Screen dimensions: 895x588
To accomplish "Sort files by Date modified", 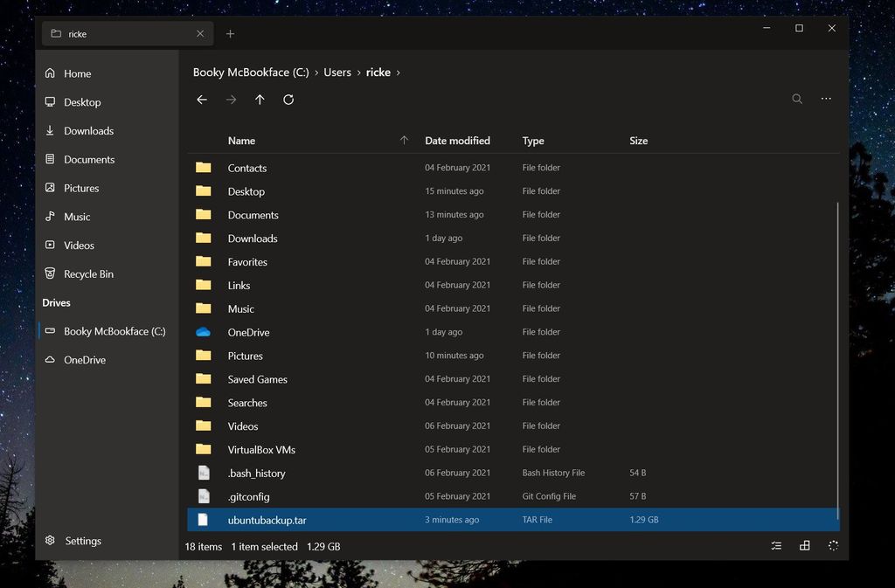I will (x=457, y=140).
